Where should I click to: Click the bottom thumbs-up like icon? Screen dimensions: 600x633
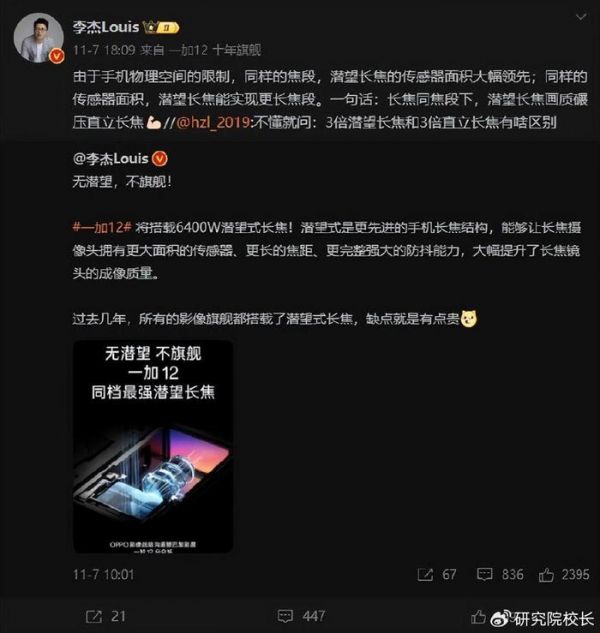pos(478,616)
